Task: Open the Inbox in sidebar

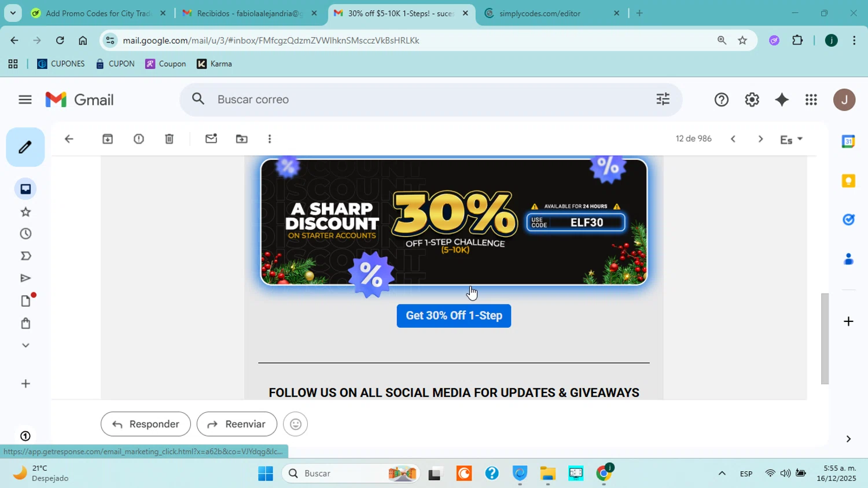Action: [25, 189]
